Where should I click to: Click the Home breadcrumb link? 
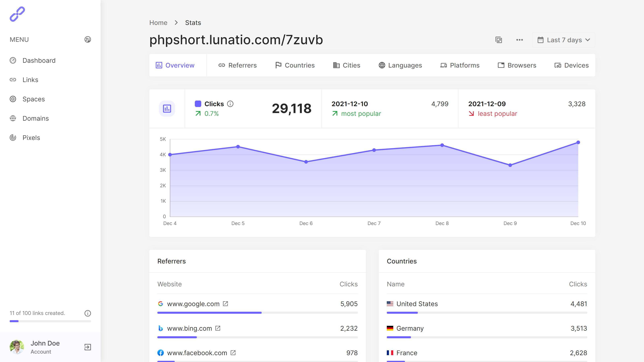point(158,23)
